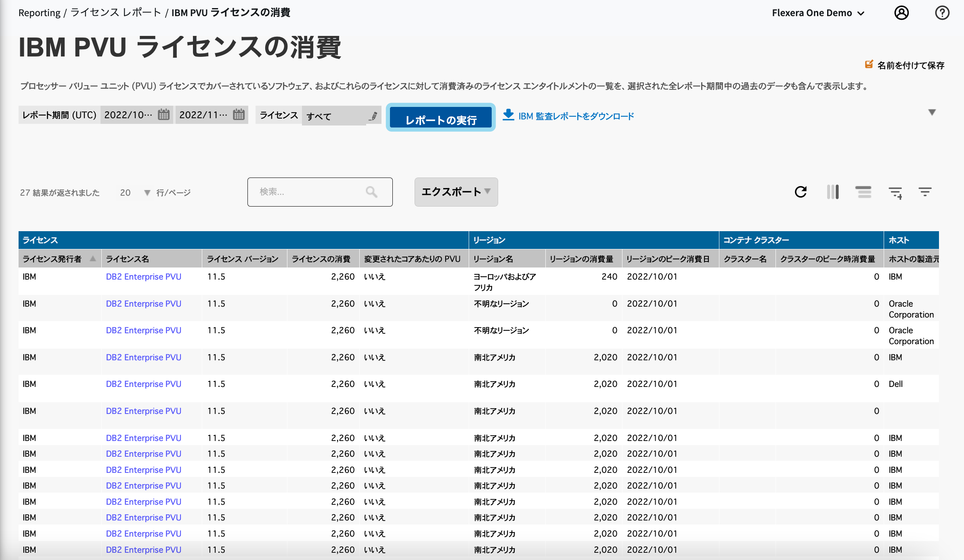Add a new filter with the filter-plus icon
This screenshot has height=560, width=964.
coord(895,192)
